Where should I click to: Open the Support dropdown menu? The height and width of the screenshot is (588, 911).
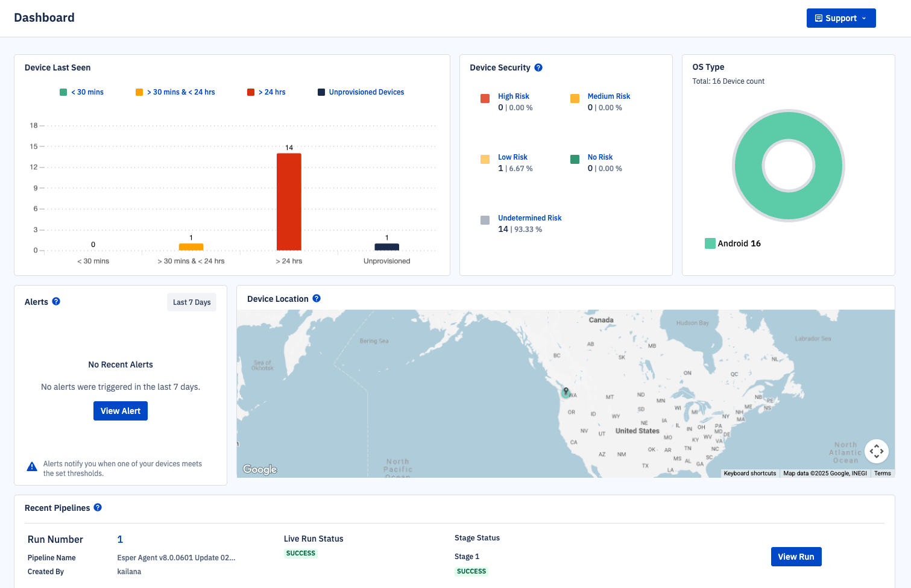[840, 18]
